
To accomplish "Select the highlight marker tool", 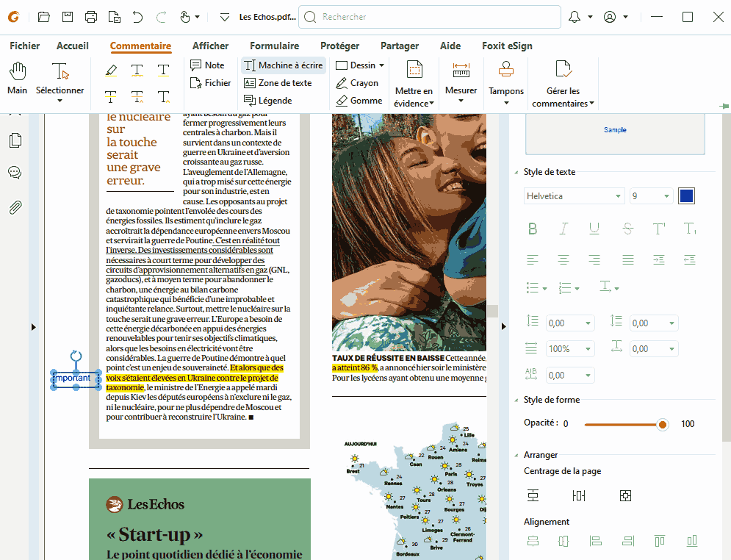I will (x=111, y=71).
